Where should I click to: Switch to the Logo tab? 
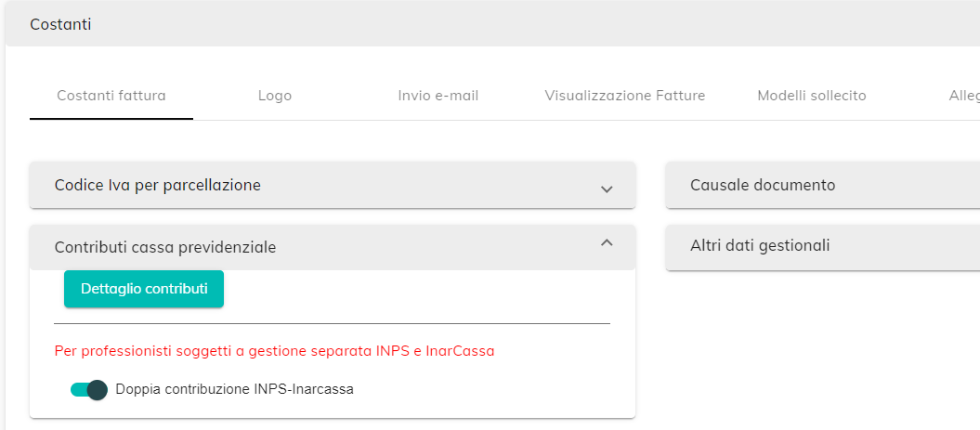click(x=275, y=97)
